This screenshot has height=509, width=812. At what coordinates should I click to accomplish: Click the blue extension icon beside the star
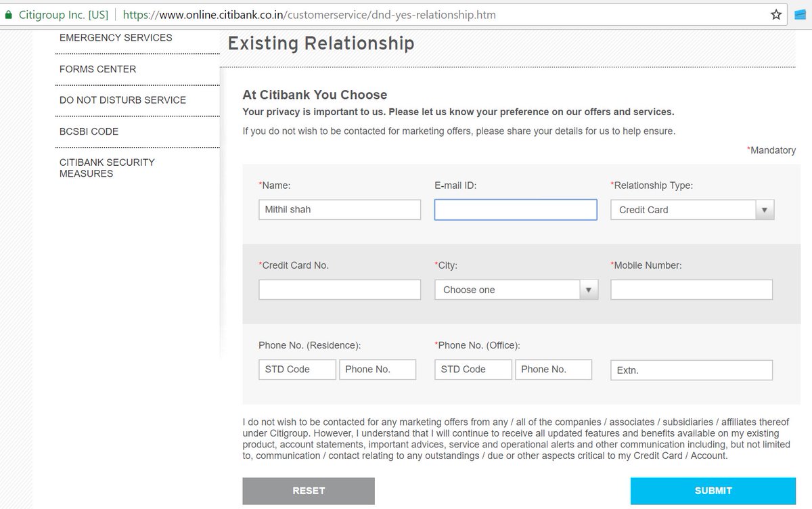pos(799,14)
